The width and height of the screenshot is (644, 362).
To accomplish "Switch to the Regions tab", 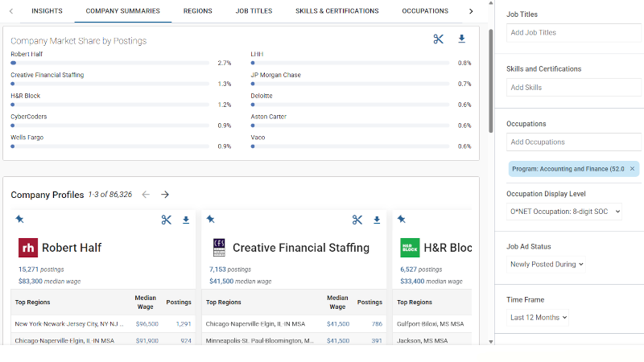I will coord(197,11).
